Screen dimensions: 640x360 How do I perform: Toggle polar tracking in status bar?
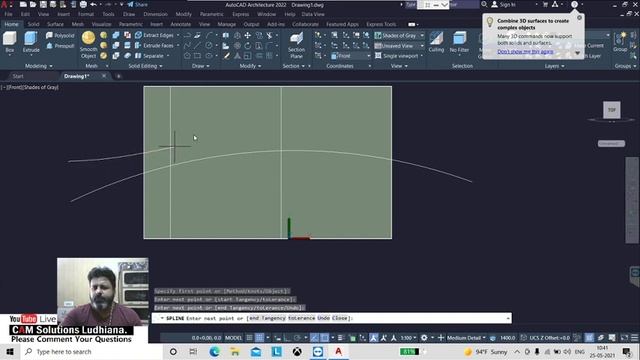tap(297, 338)
